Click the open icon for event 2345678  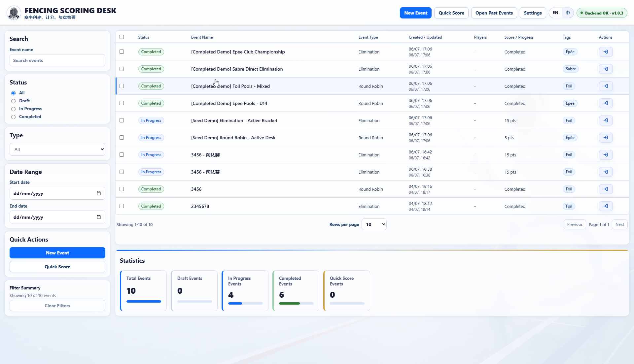pyautogui.click(x=606, y=206)
